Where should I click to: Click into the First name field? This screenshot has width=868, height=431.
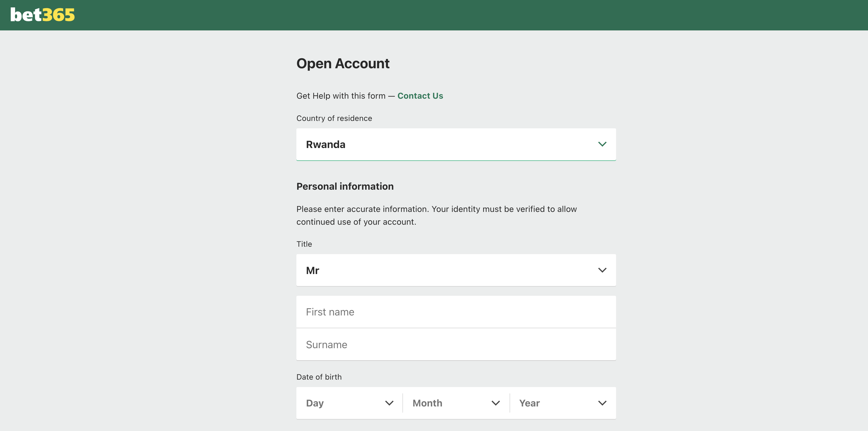click(455, 312)
